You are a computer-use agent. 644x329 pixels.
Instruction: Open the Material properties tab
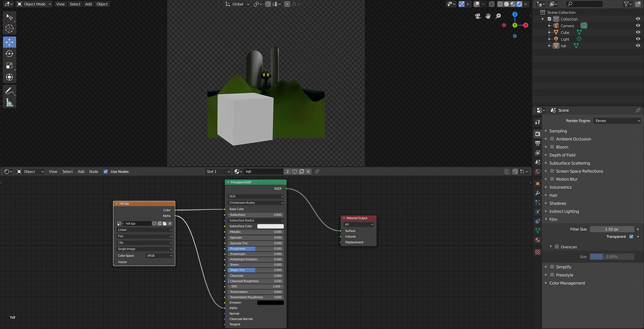click(x=538, y=240)
